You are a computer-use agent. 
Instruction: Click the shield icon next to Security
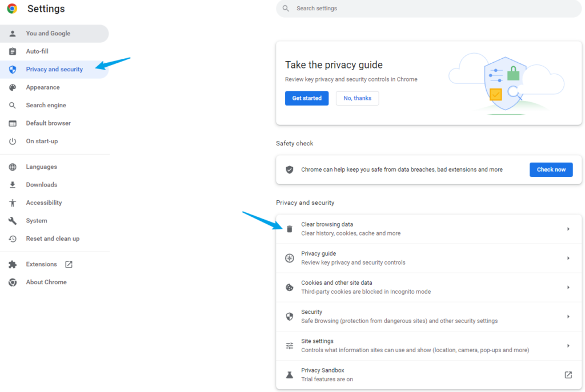[290, 317]
